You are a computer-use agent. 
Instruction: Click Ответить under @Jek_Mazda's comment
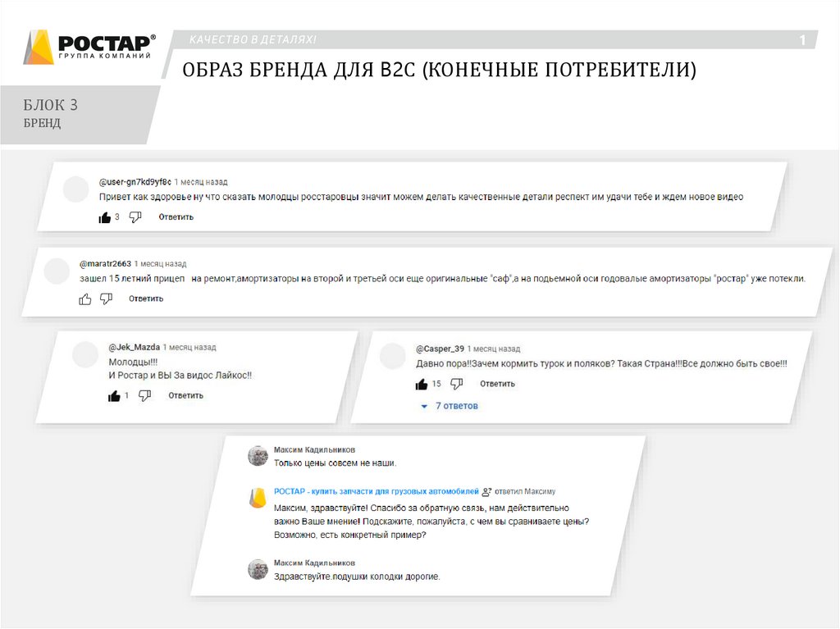tap(186, 396)
